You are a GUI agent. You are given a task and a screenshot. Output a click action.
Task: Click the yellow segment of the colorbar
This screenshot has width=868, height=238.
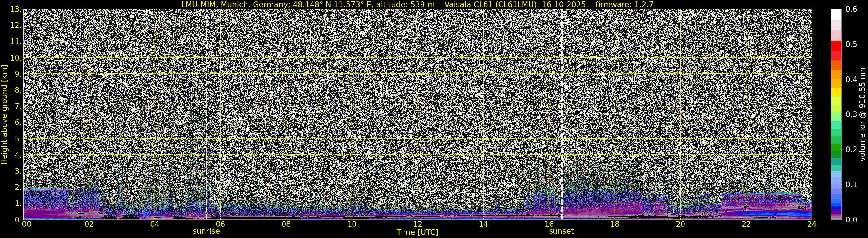click(x=836, y=92)
